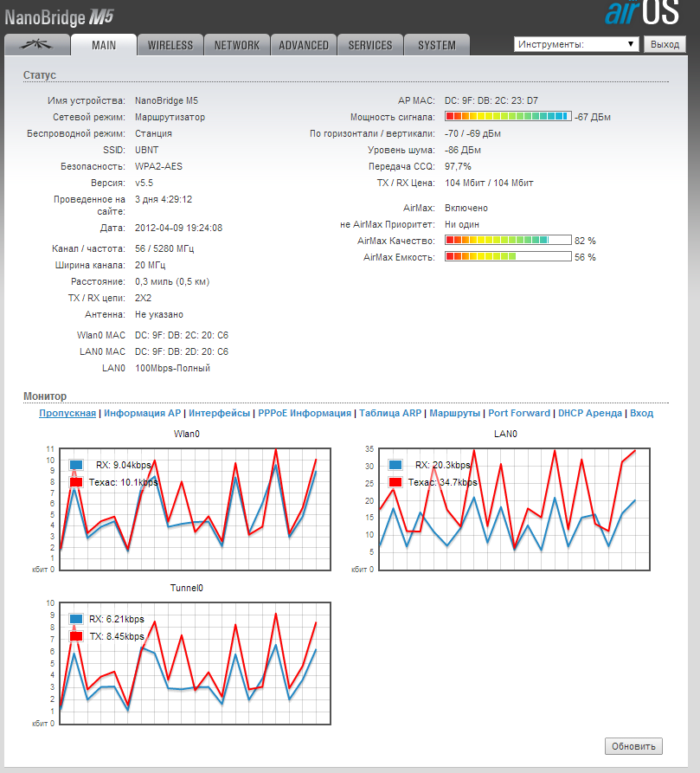Screen dimensions: 700x773
Task: Show the Таблица ARP monitor
Action: click(x=390, y=414)
